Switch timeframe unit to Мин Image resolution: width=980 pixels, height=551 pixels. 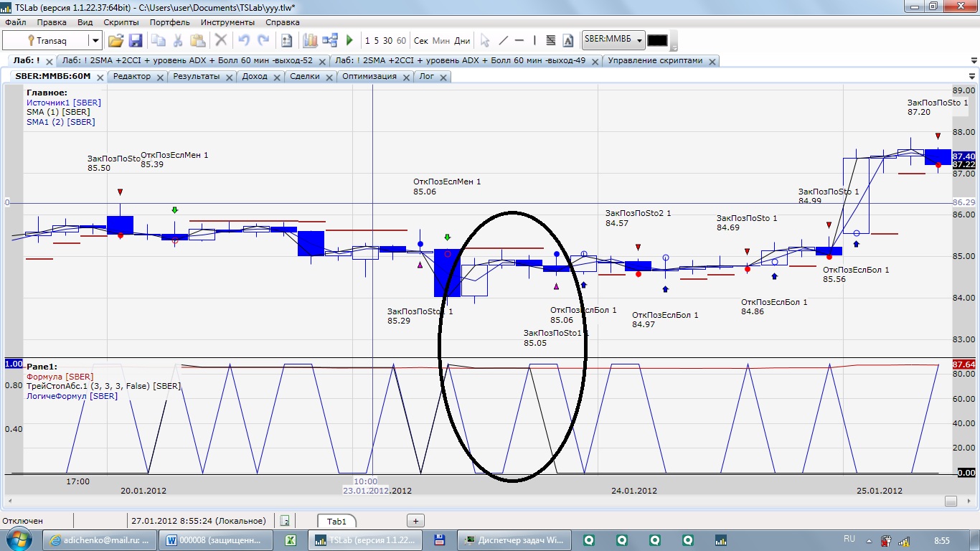click(x=441, y=41)
